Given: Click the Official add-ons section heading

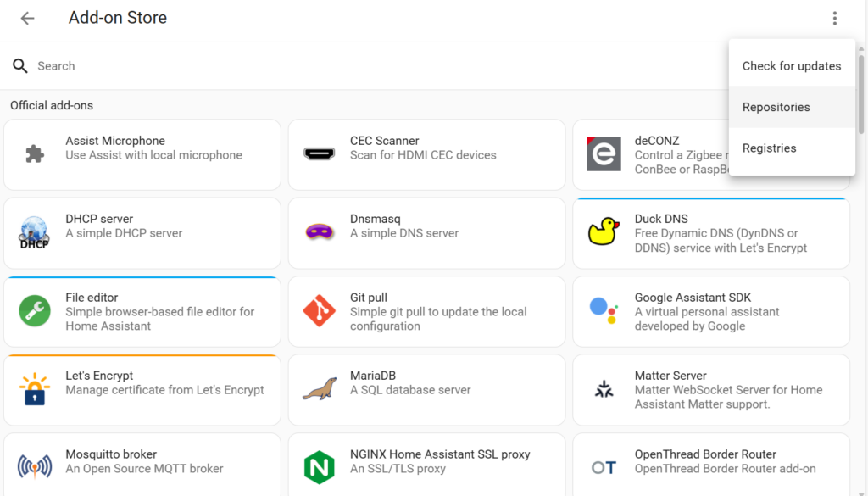Looking at the screenshot, I should click(52, 105).
